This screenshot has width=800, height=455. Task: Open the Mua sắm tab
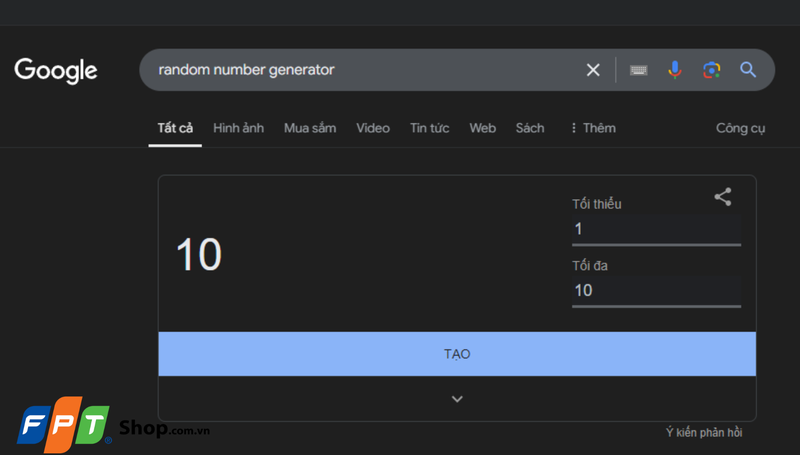[310, 128]
